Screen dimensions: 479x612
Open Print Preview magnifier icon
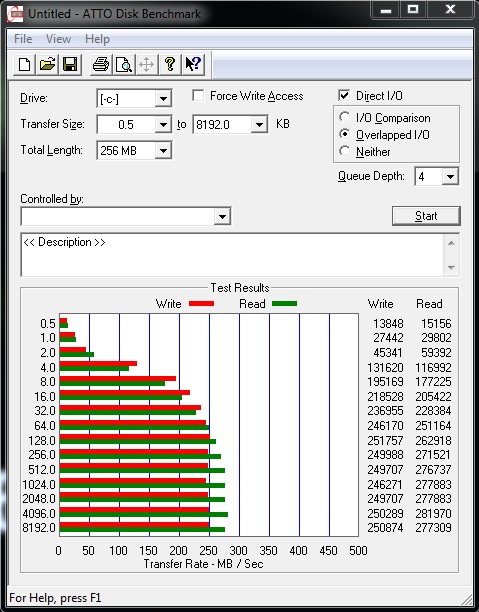click(124, 64)
